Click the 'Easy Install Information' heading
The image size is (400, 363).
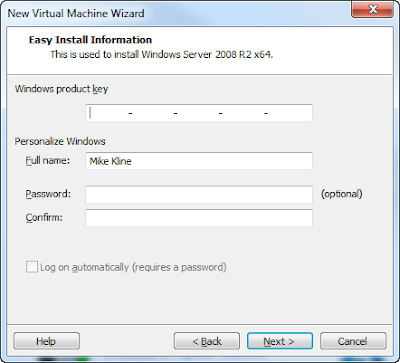point(90,40)
